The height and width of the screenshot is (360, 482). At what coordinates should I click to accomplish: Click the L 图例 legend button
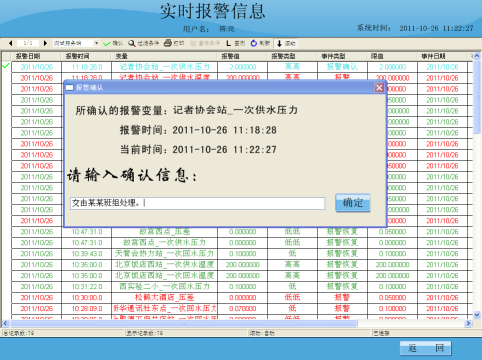click(235, 43)
